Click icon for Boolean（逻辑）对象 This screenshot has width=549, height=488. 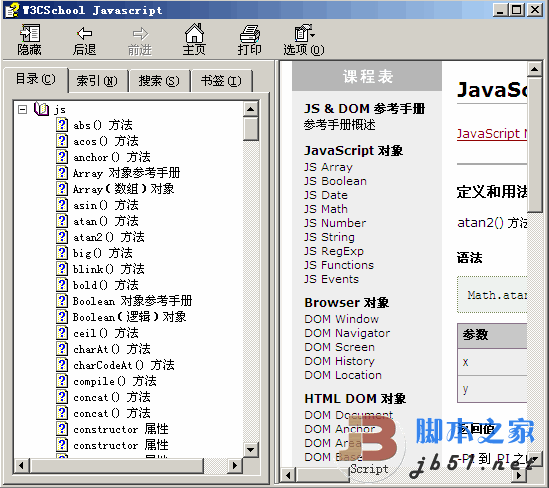[62, 316]
